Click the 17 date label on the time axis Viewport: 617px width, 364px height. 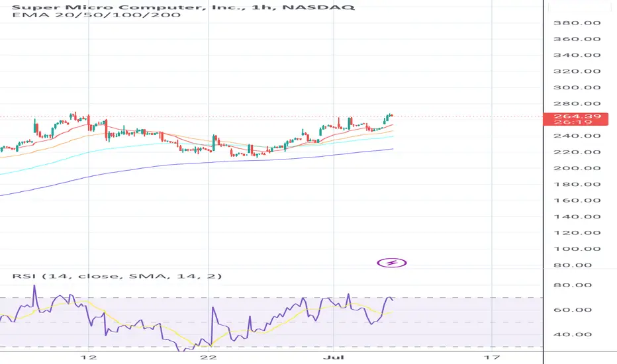coord(491,357)
